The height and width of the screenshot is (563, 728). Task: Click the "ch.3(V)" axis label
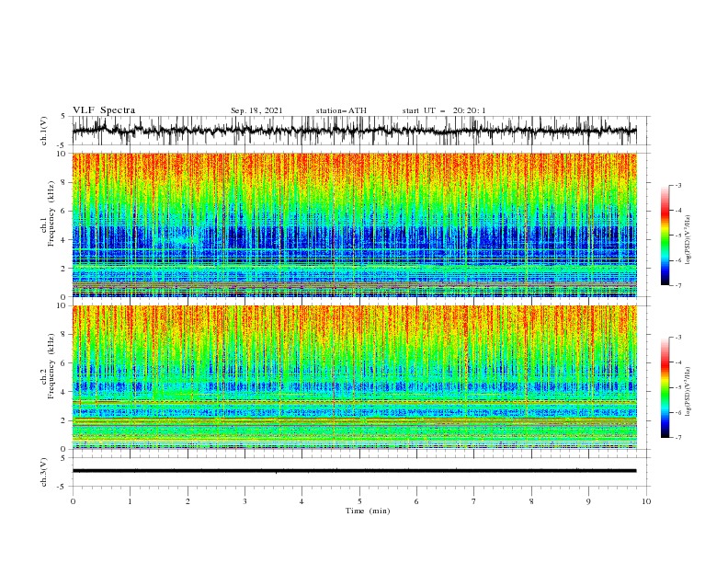(x=44, y=472)
